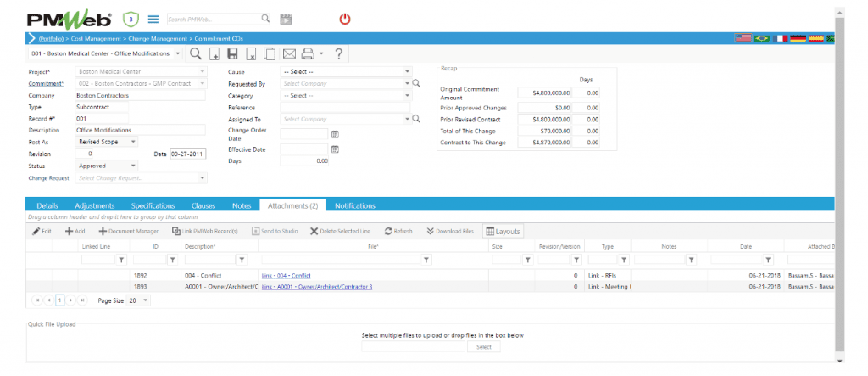The height and width of the screenshot is (376, 868).
Task: Click the save floppy disk icon
Action: (233, 54)
